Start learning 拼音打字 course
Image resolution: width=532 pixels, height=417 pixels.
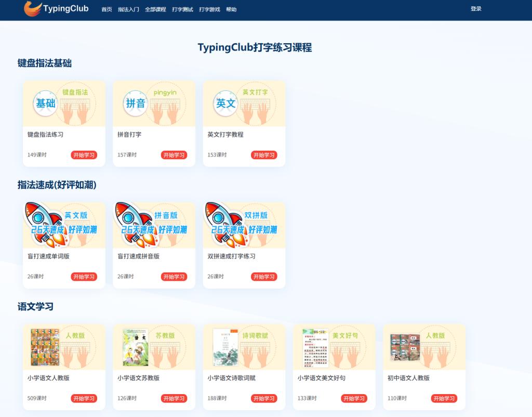174,155
